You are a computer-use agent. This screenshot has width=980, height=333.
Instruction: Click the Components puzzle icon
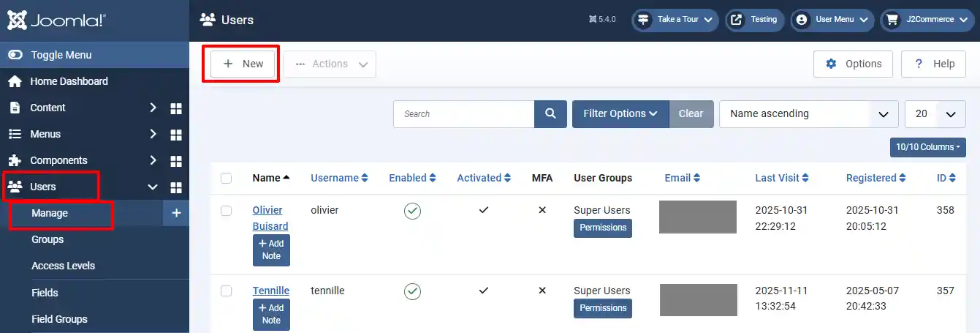(15, 160)
